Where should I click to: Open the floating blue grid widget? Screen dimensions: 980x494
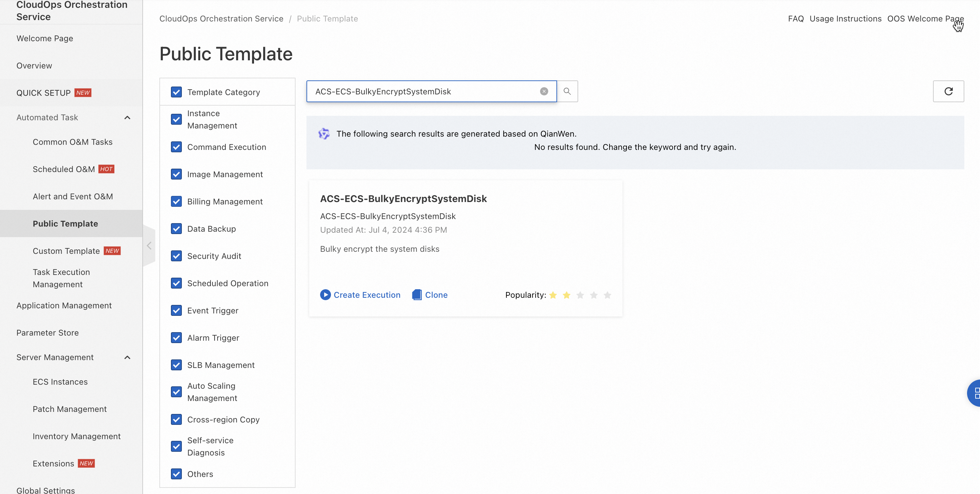tap(975, 393)
